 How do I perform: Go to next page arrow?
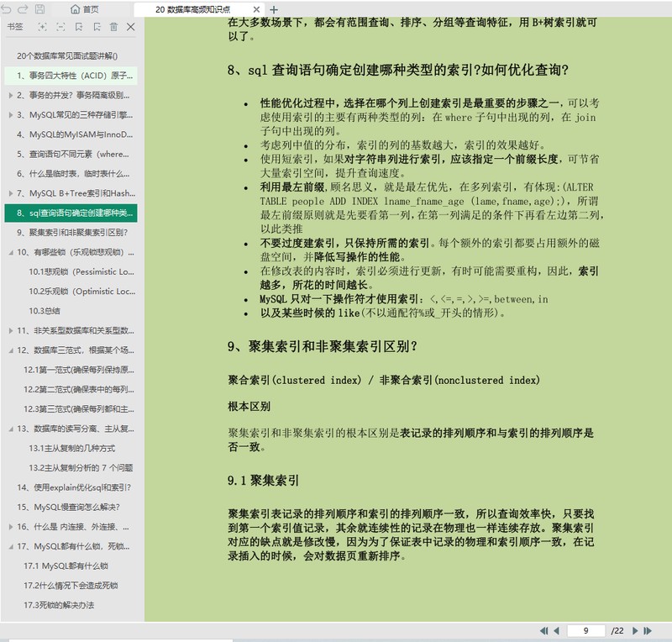click(635, 630)
